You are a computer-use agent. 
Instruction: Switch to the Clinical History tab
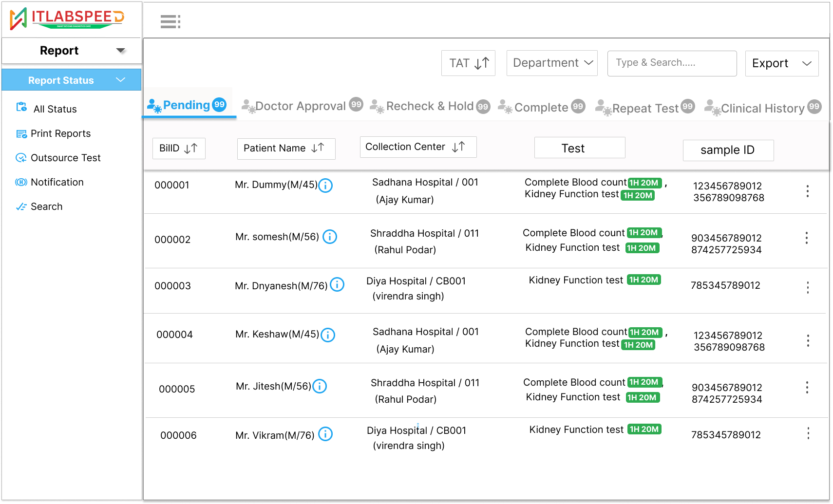pyautogui.click(x=763, y=108)
